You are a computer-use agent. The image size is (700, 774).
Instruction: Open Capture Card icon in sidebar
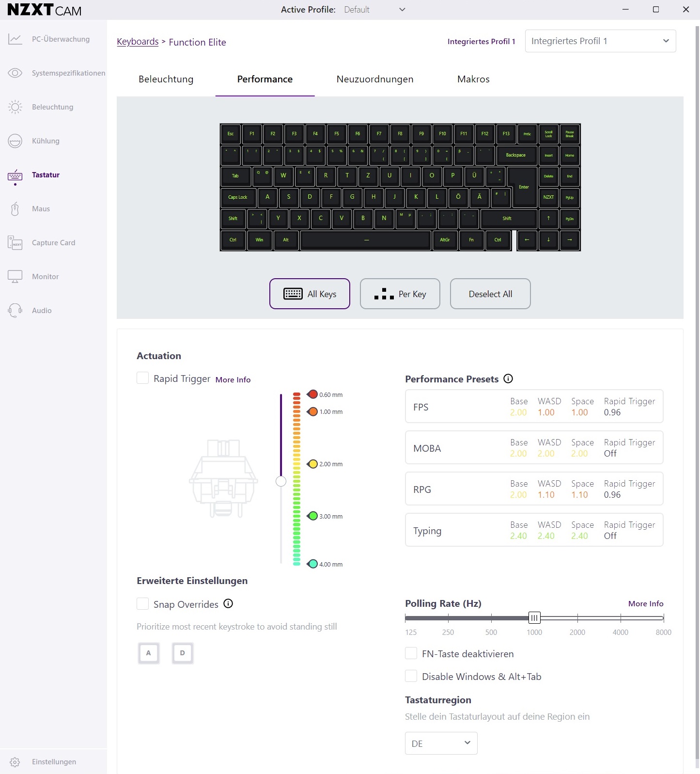(15, 243)
